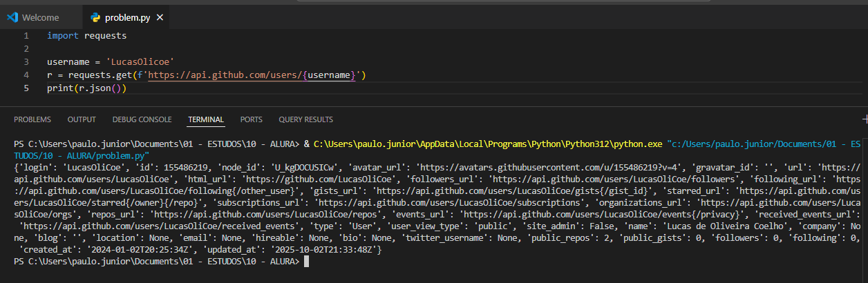Open the PROBLEMS panel tab

[x=32, y=119]
